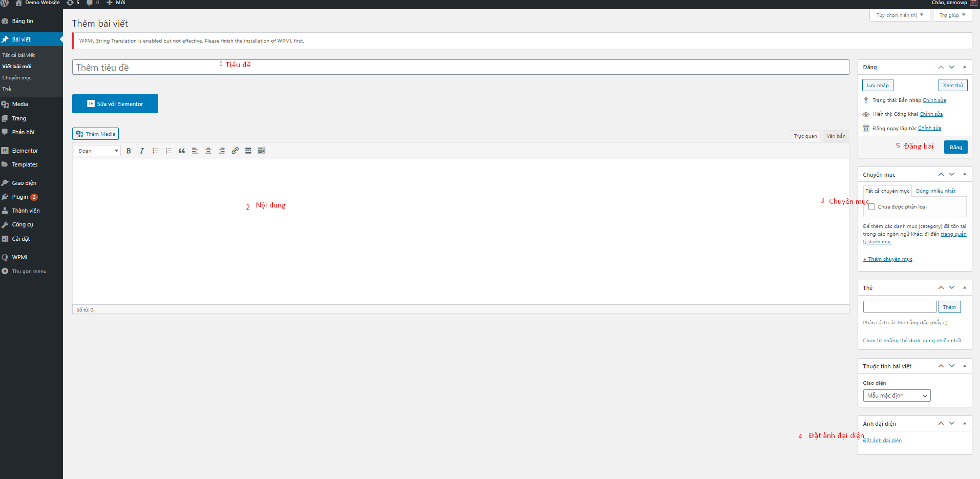Apply blockquote formatting
The height and width of the screenshot is (479, 980).
click(182, 151)
